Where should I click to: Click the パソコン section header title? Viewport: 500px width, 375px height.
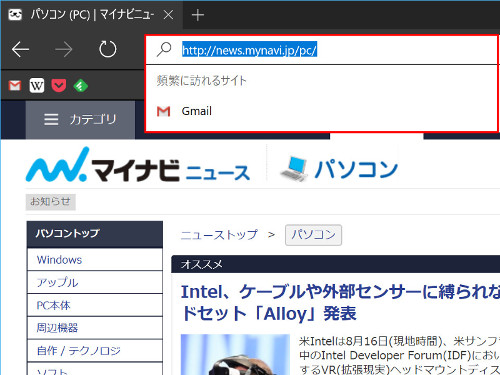[x=356, y=169]
